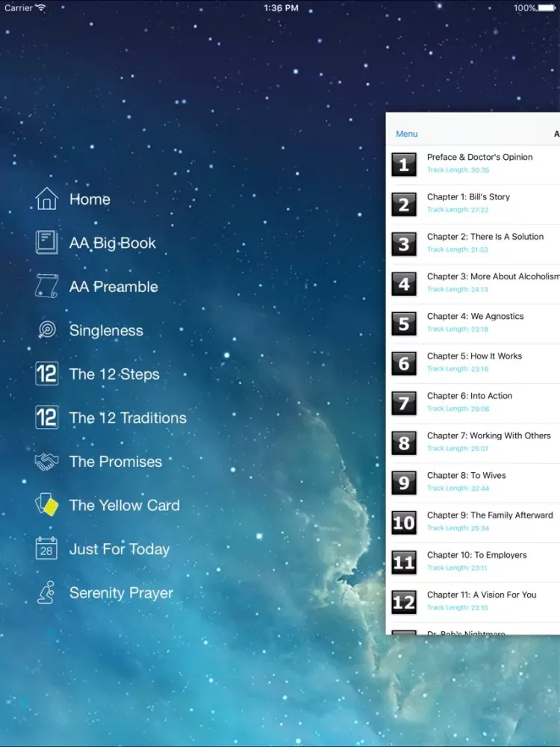Viewport: 560px width, 747px height.
Task: Play Preface & Doctor's Opinion track
Action: [x=479, y=158]
